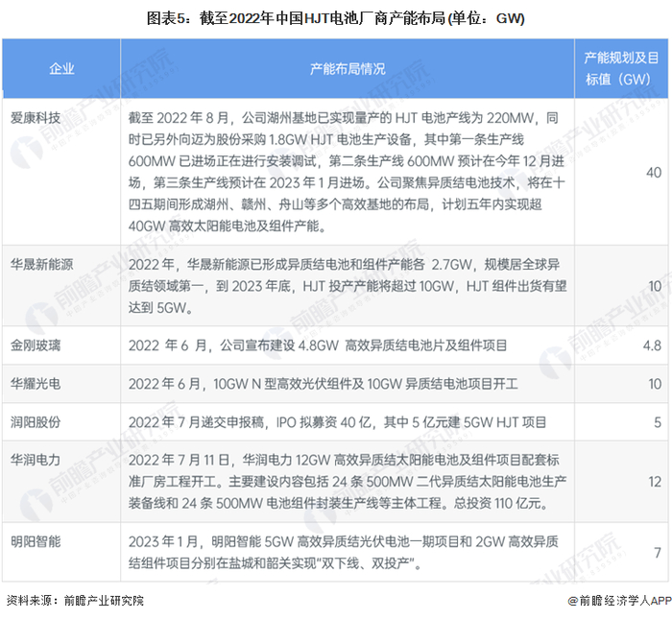
Task: Click the description starting '2022 年，华晟新能源已形成'
Action: (x=348, y=286)
